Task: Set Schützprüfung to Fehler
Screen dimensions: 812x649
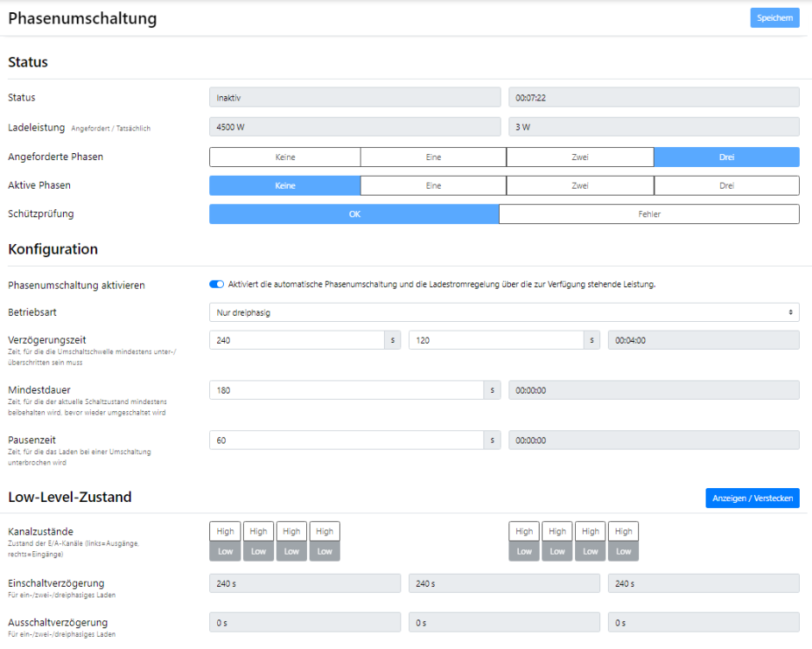Action: [649, 215]
